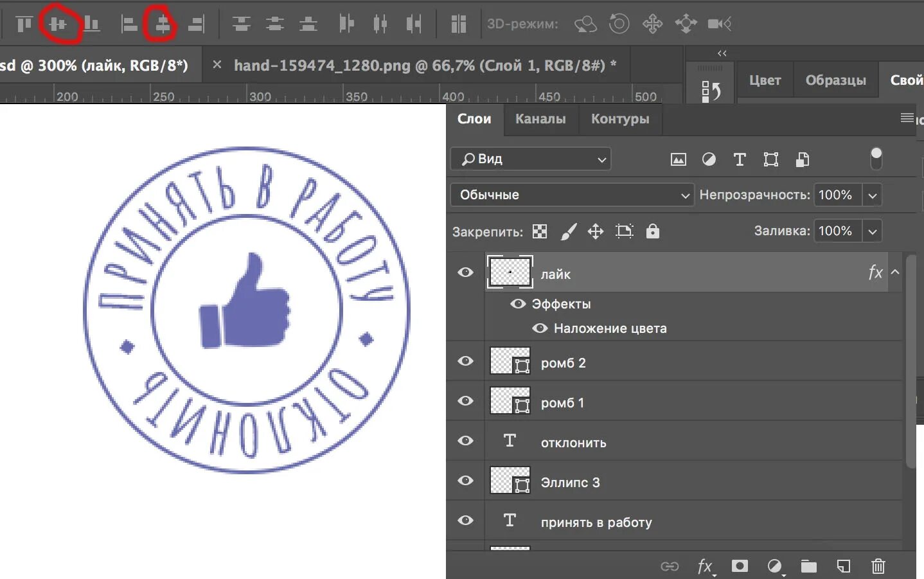Viewport: 924px width, 579px height.
Task: Open the Цвет panel tab
Action: coord(765,80)
